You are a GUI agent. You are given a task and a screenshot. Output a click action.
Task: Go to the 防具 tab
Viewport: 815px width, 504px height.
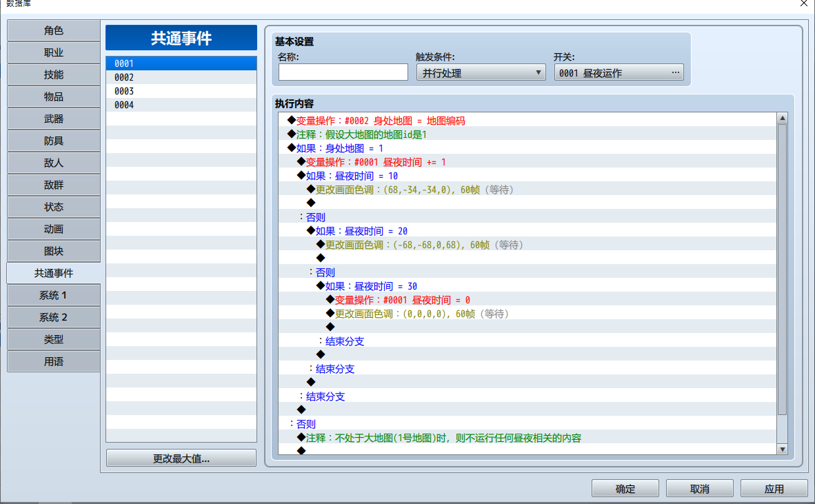[54, 141]
